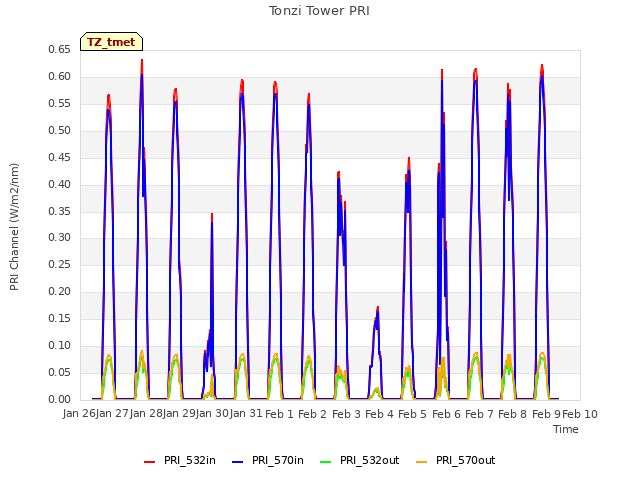Click the Feb 5 x-axis tick label
Screen dimensions: 640x480
pyautogui.click(x=412, y=414)
